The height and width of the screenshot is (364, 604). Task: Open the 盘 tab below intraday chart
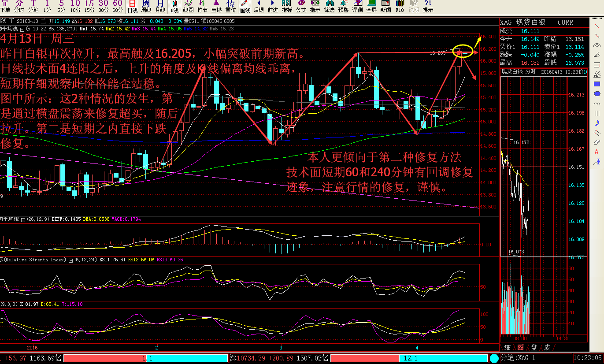click(x=534, y=347)
